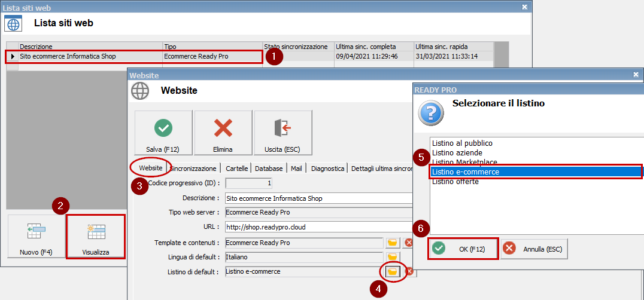Open the Cartelle tab
Viewport: 644px width, 300px height.
[236, 169]
